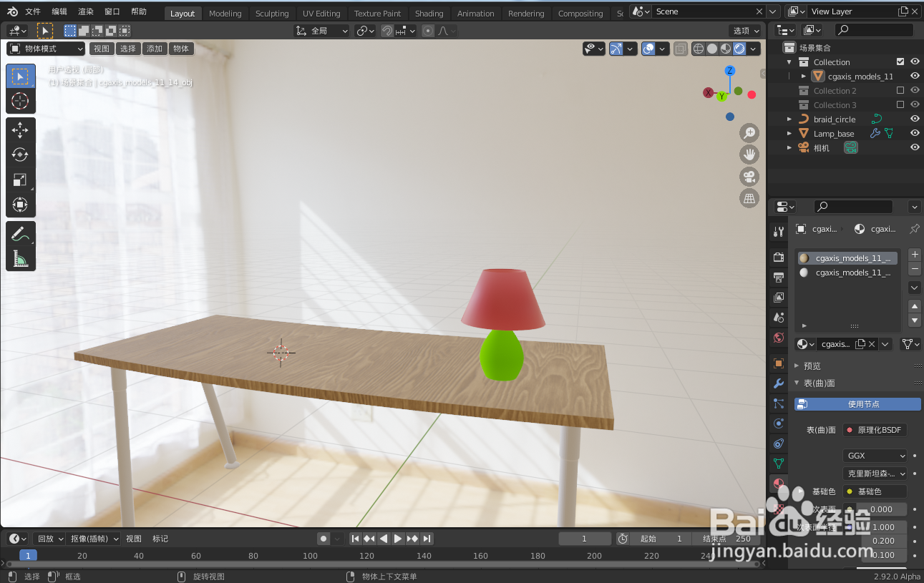Open the Render Properties tab

(778, 256)
